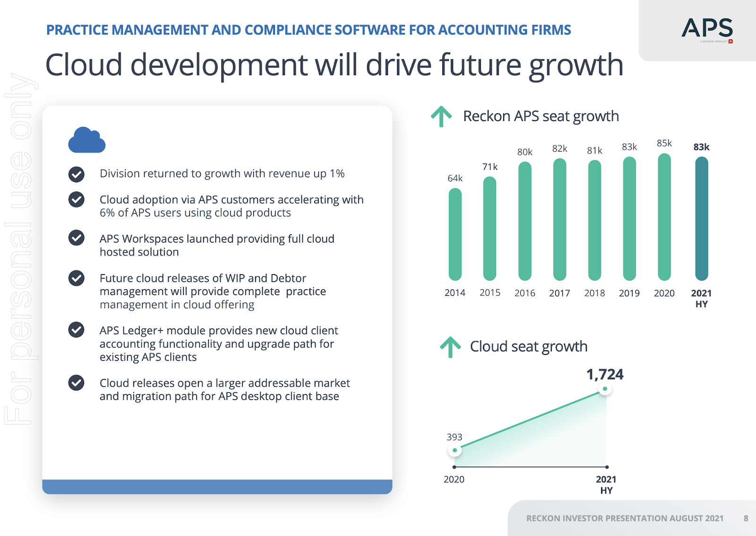Click the text 'Future cloud releases of WIP and Debtor'
The image size is (756, 536).
[x=203, y=278]
